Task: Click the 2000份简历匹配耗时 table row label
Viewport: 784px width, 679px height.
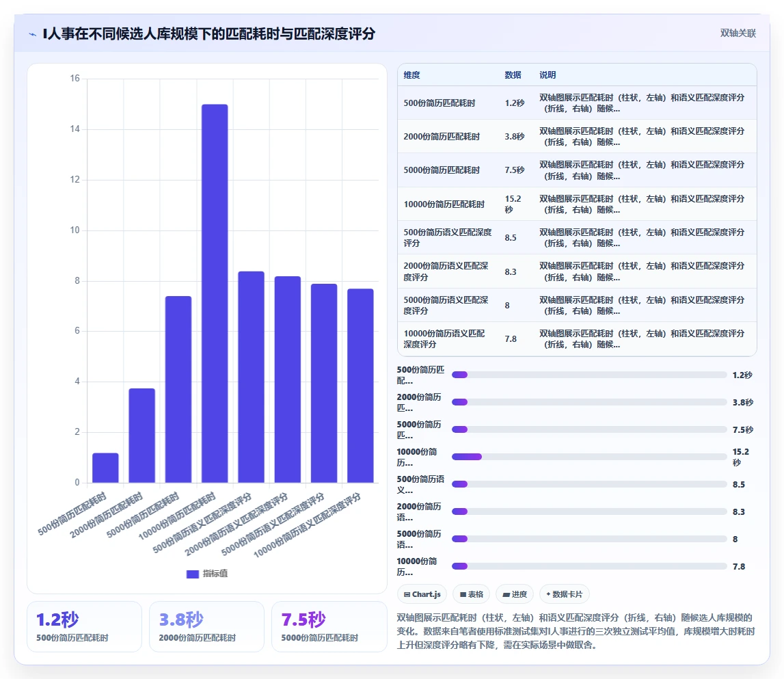Action: [x=442, y=137]
